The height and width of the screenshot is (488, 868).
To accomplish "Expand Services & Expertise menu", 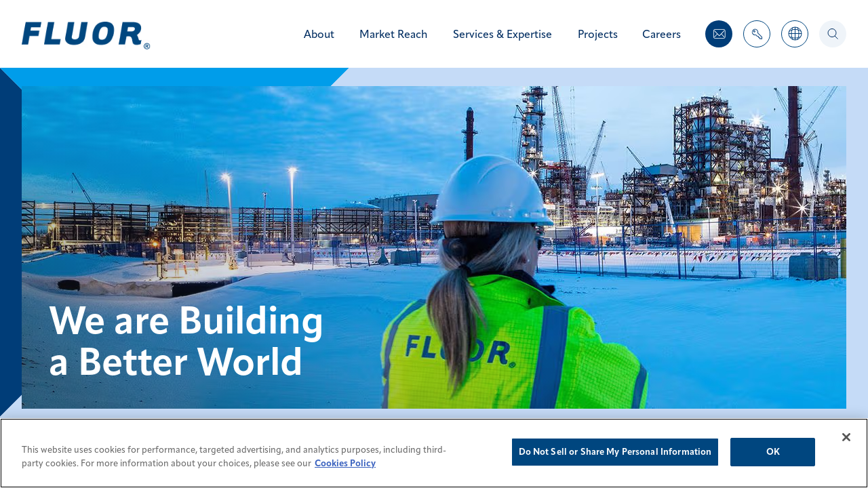I will coord(502,34).
